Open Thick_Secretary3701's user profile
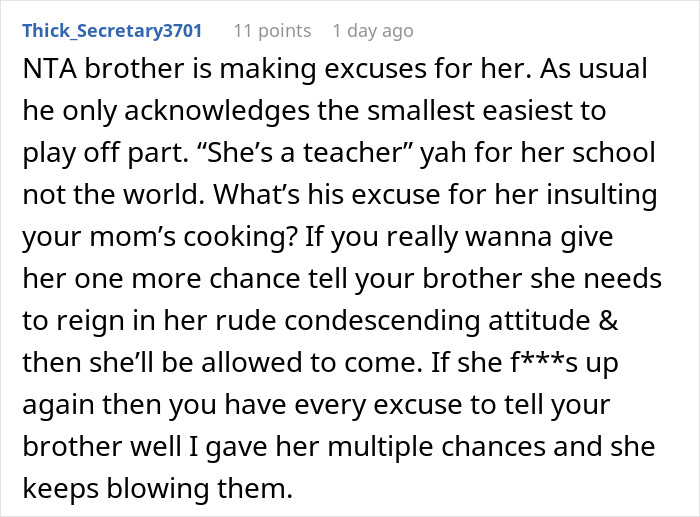This screenshot has width=700, height=517. (x=112, y=31)
